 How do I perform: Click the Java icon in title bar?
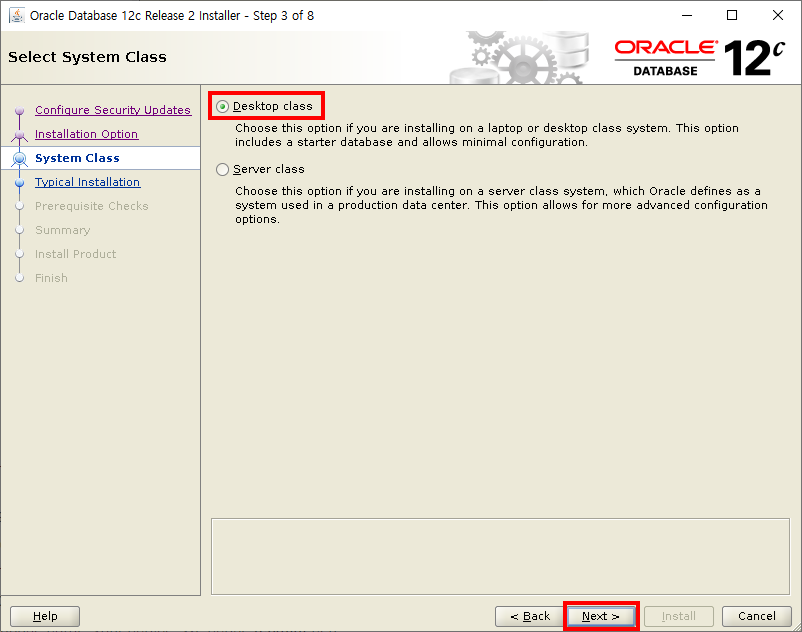[x=17, y=15]
